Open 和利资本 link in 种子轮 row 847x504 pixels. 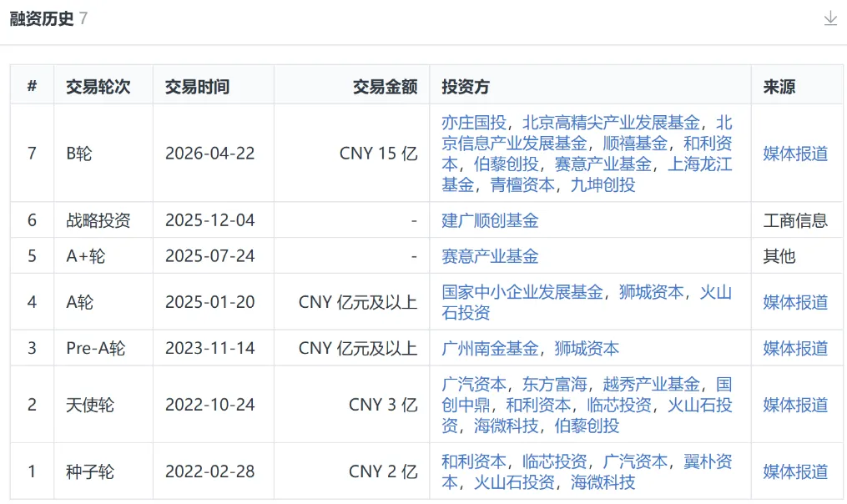coord(474,461)
